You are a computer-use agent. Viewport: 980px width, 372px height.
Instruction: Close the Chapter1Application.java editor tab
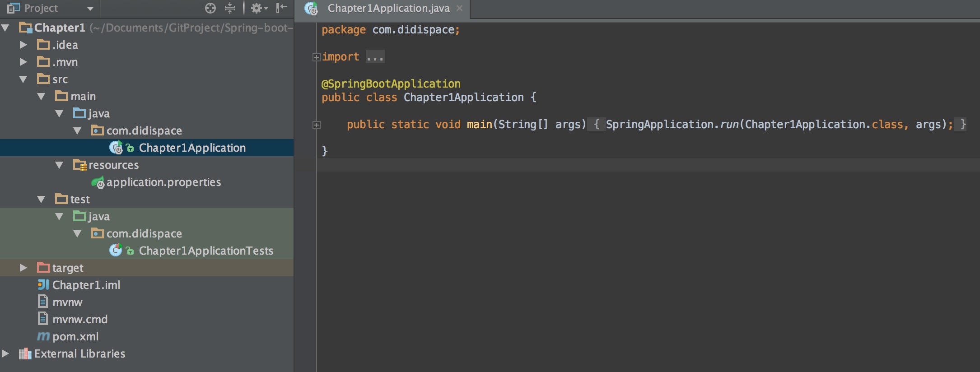(x=459, y=9)
